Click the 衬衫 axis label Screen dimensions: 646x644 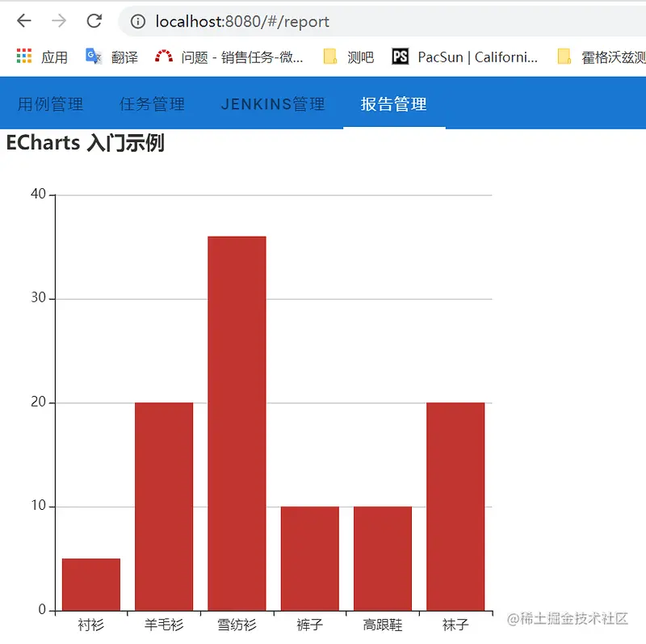[x=91, y=625]
